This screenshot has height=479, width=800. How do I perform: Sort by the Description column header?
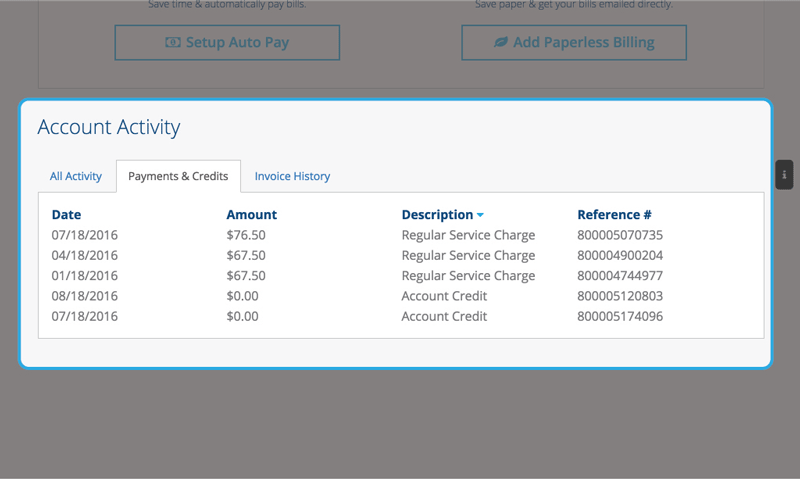(x=437, y=215)
